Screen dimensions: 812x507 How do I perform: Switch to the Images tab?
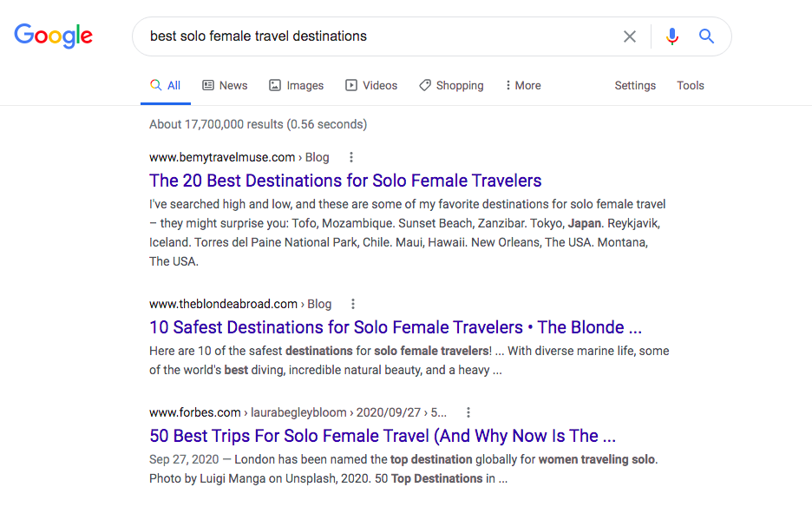pyautogui.click(x=296, y=86)
